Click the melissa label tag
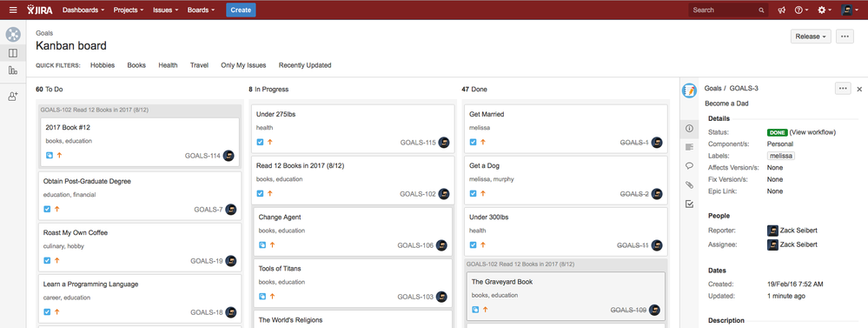Viewport: 868px width, 328px height. (781, 156)
